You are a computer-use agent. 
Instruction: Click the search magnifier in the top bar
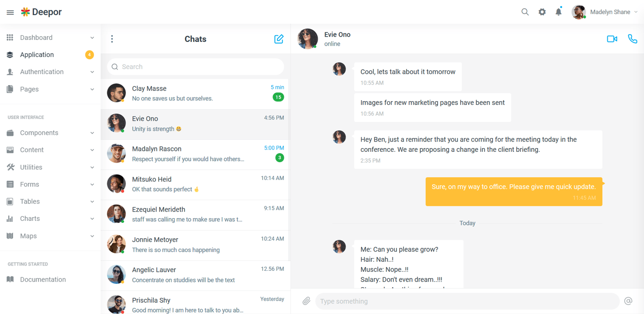tap(525, 12)
